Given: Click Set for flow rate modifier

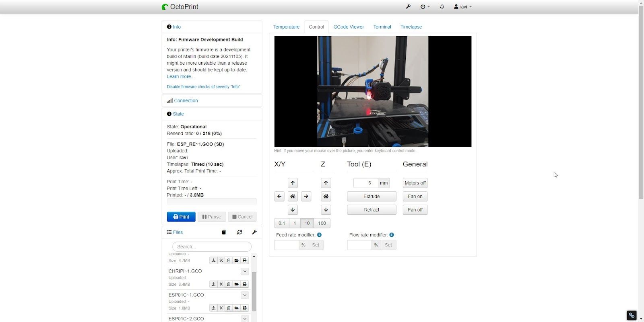Looking at the screenshot, I should (388, 245).
